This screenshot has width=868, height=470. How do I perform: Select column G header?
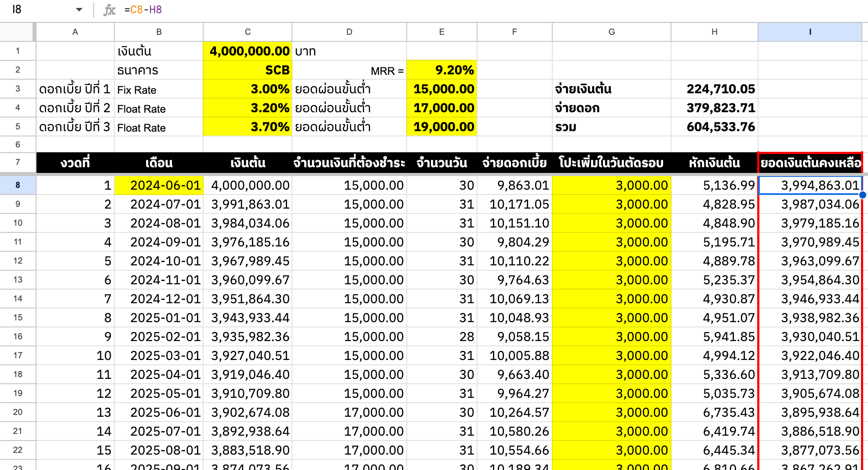(612, 32)
